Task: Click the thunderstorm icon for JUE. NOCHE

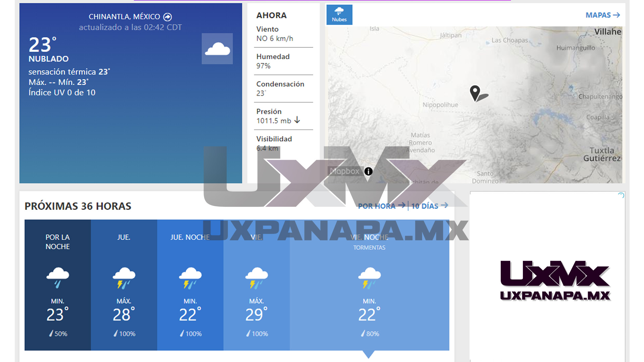Action: coord(190,278)
